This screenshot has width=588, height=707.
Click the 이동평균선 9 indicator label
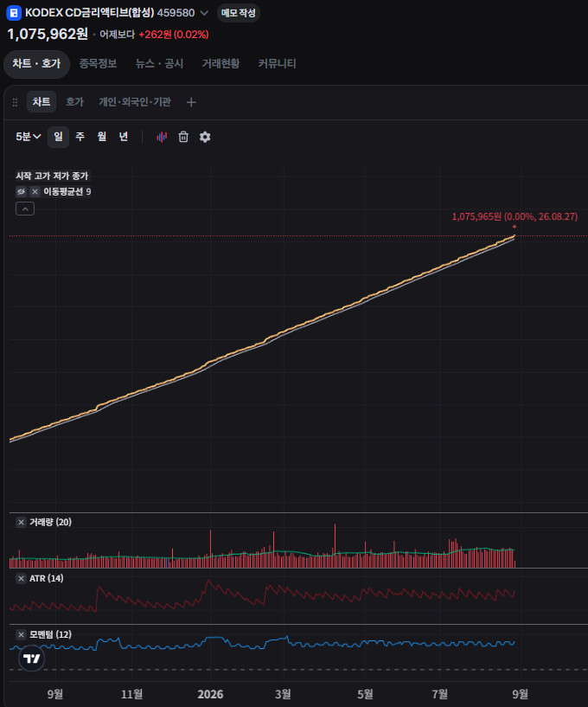click(x=67, y=191)
